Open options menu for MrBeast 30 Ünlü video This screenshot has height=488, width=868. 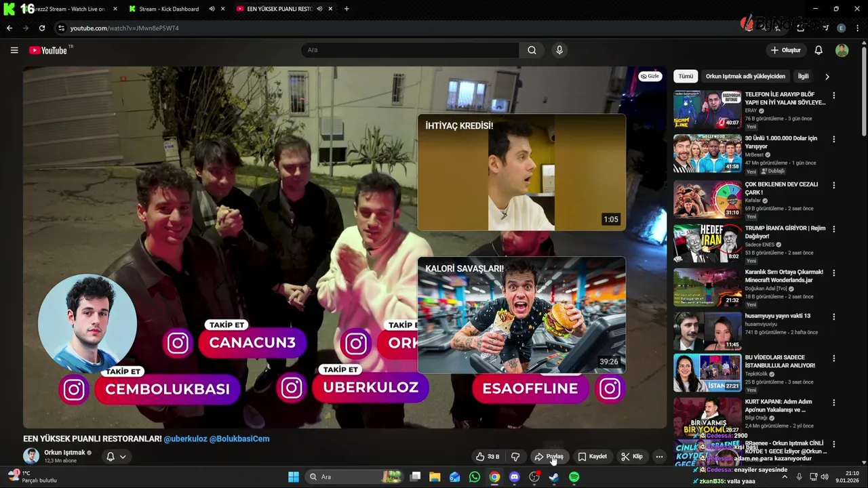833,139
